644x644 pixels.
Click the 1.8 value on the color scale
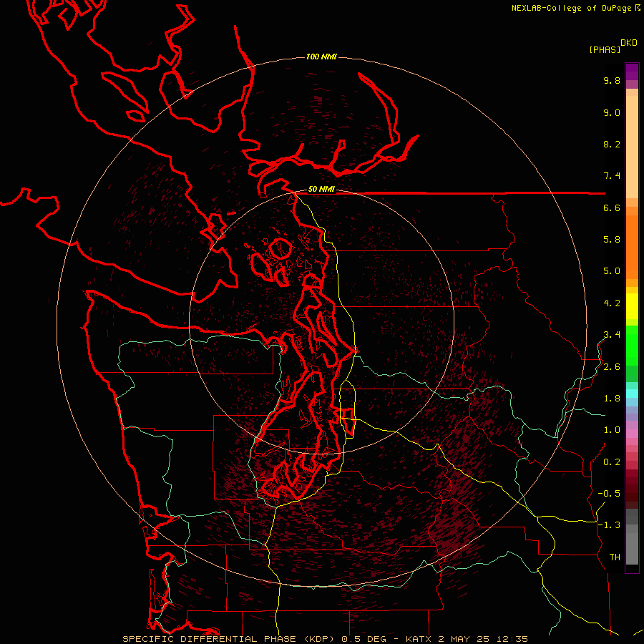(x=612, y=399)
